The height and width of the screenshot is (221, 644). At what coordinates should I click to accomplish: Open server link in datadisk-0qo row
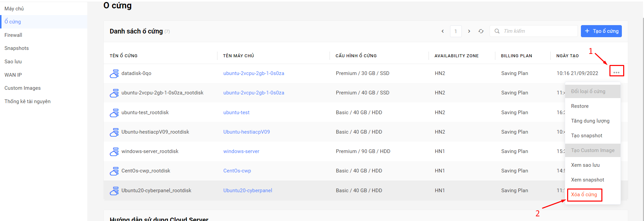[x=254, y=73]
